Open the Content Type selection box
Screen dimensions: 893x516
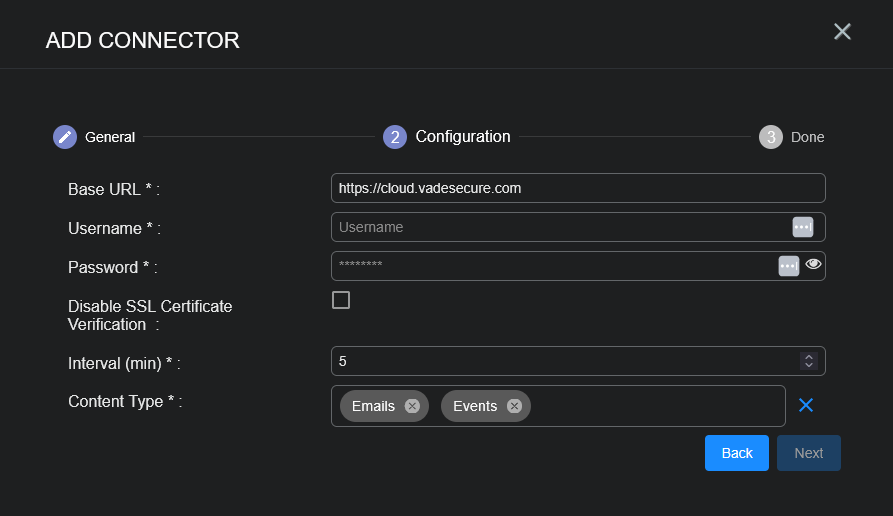[x=650, y=406]
